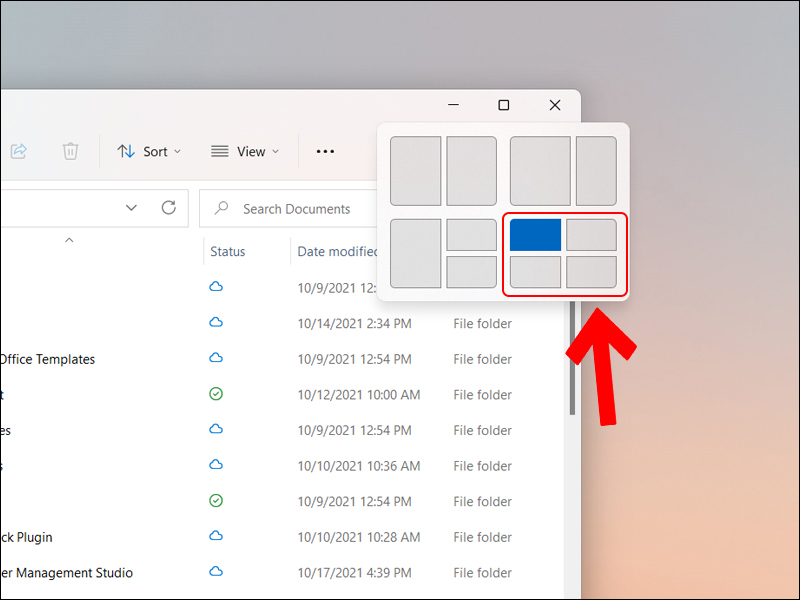Image resolution: width=800 pixels, height=600 pixels.
Task: Pick bottom-right quadrant of the four-grid layout
Action: [x=591, y=271]
